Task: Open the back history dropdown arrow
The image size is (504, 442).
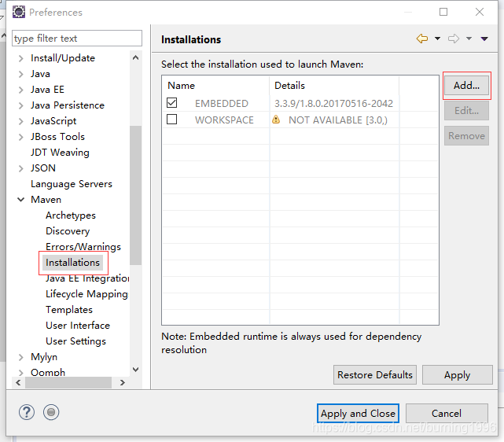Action: click(x=437, y=39)
